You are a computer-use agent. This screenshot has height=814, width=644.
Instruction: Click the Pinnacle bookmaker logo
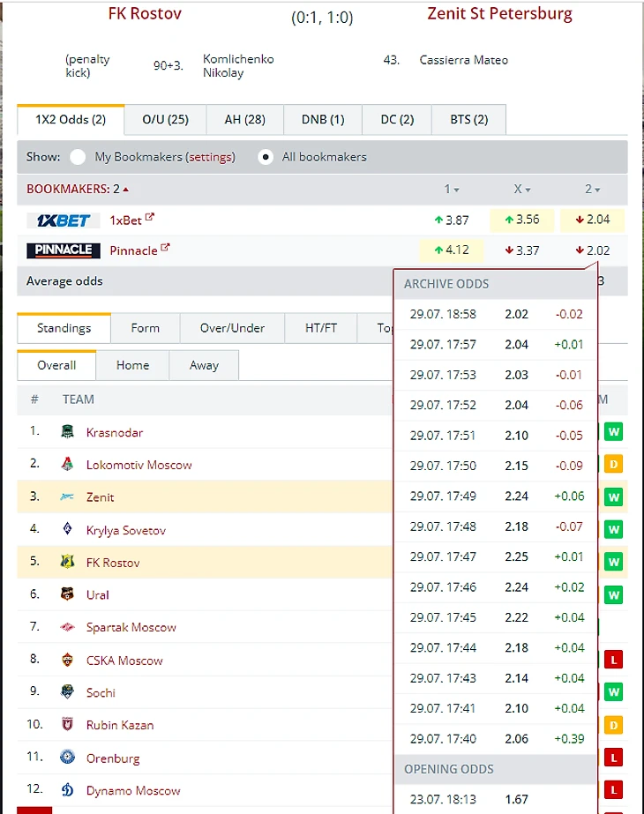(x=59, y=250)
